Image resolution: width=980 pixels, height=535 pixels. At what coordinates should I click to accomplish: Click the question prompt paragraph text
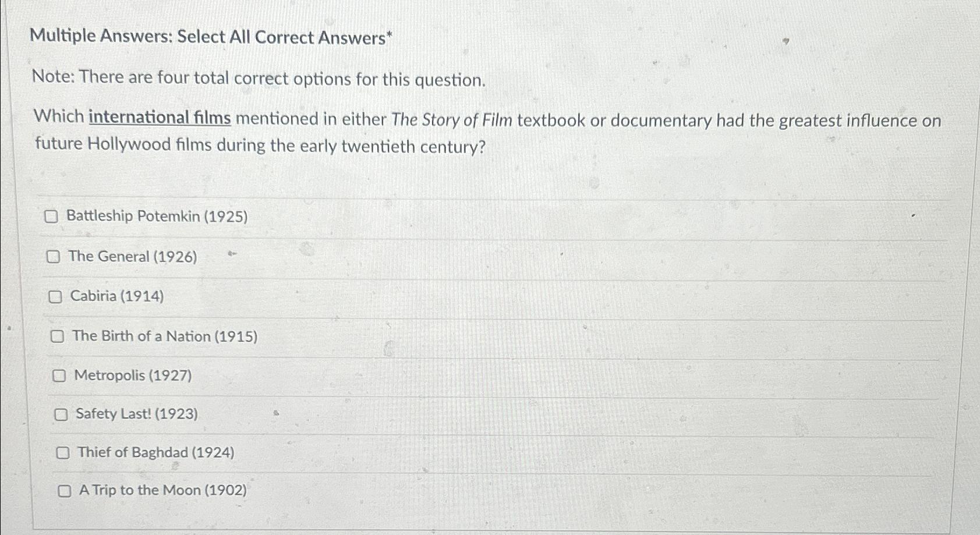tap(466, 130)
